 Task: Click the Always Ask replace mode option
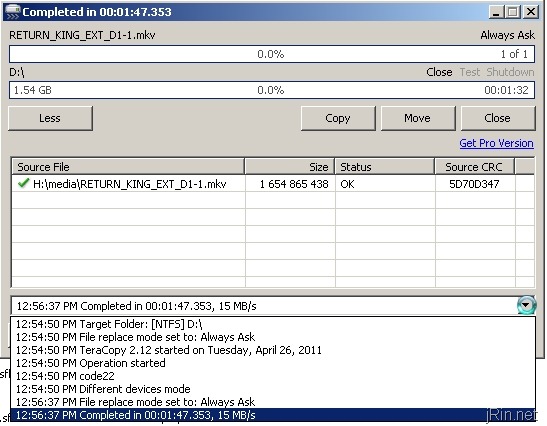pyautogui.click(x=507, y=35)
